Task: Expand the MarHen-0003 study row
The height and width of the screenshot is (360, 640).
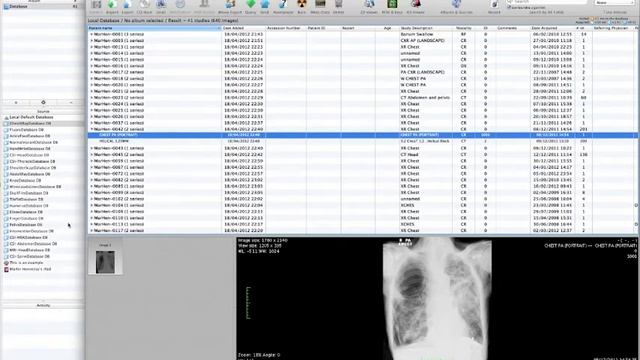Action: [x=91, y=41]
